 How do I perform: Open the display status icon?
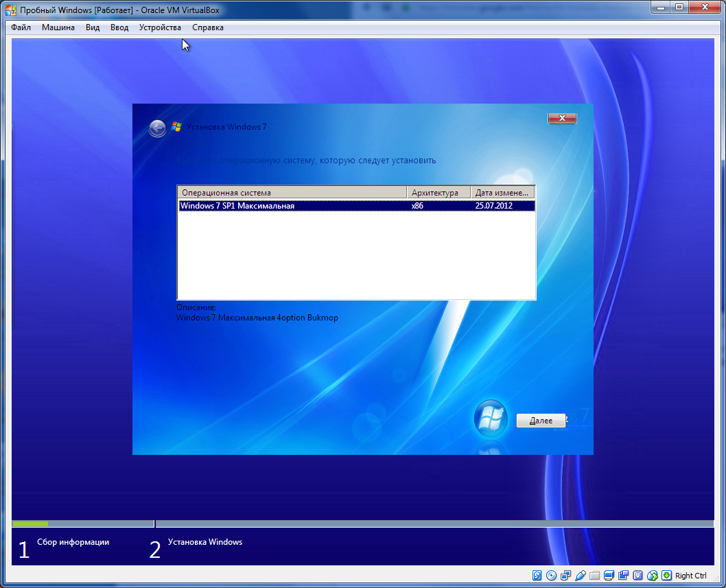coord(609,576)
